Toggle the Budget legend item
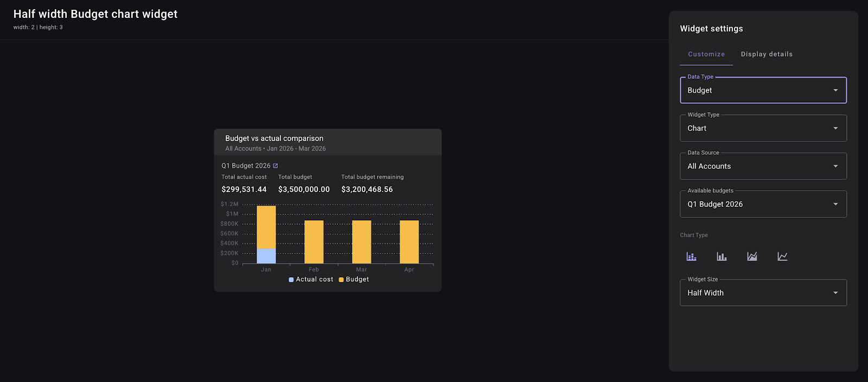Image resolution: width=868 pixels, height=382 pixels. coord(354,279)
